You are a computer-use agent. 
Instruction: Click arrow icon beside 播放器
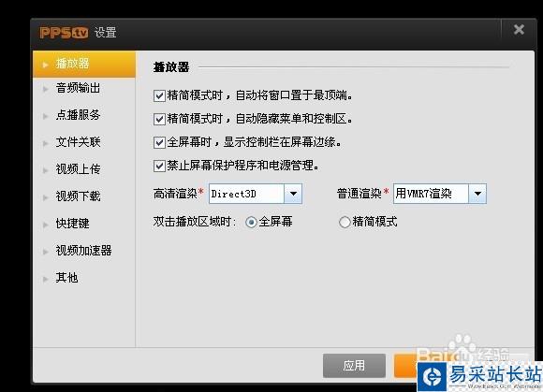(45, 65)
